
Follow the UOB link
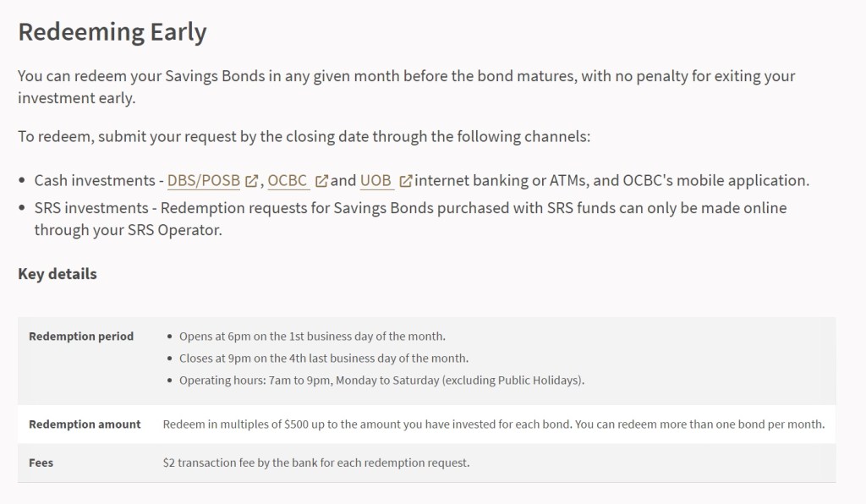click(376, 180)
